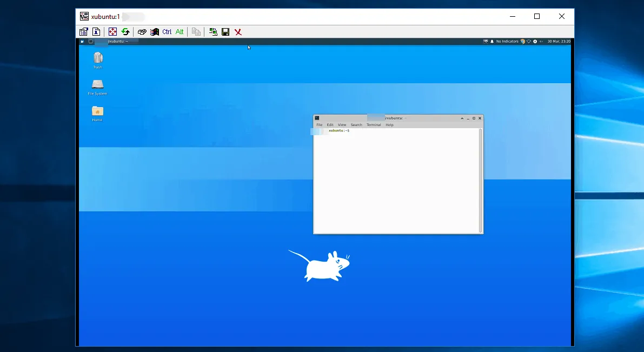Close the terminal window
This screenshot has height=352, width=644.
tap(480, 118)
